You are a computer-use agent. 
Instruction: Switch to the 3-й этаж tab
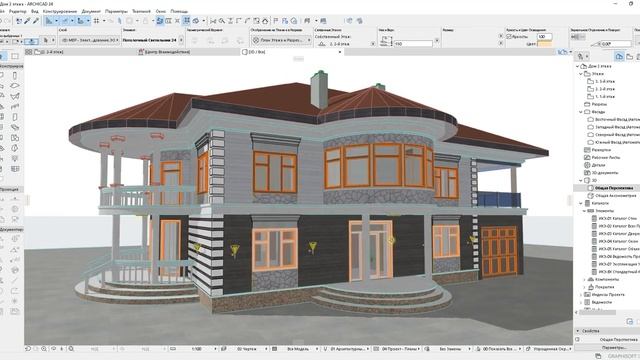coord(49,52)
